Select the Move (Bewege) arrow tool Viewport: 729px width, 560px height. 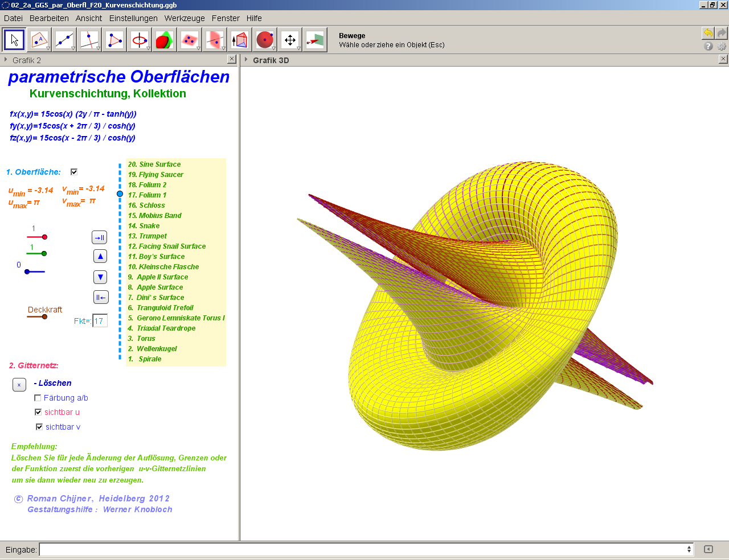(x=14, y=40)
